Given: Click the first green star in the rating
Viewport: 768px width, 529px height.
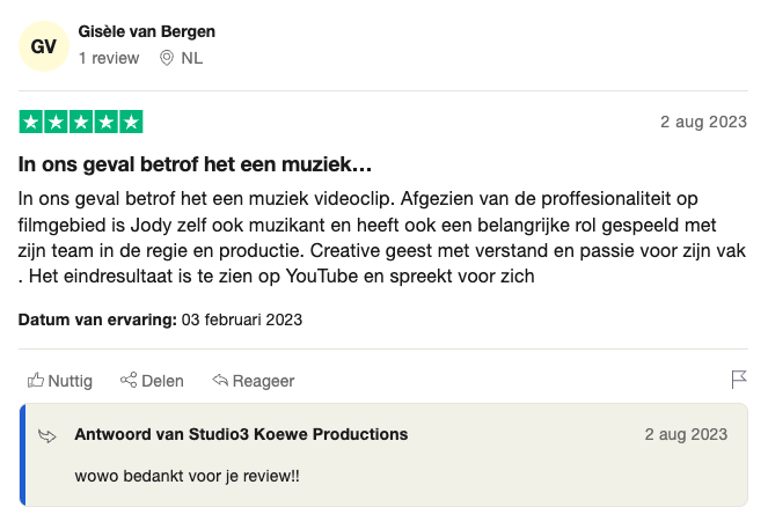Looking at the screenshot, I should [31, 123].
